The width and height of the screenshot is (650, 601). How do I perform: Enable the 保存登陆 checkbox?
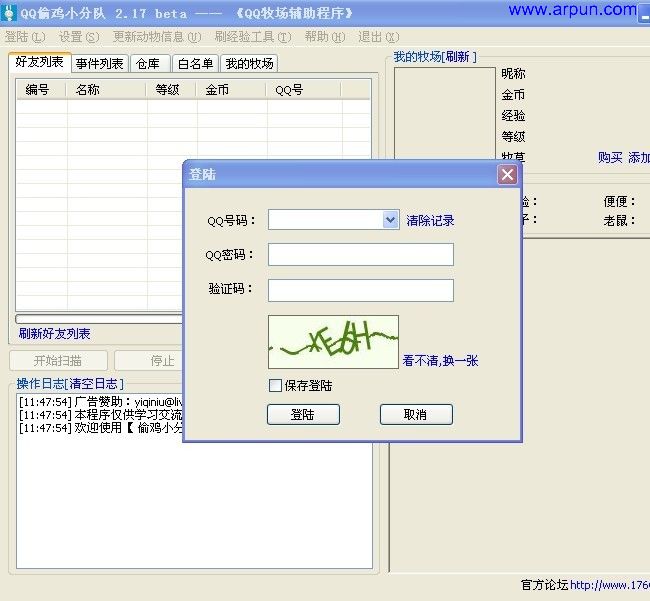[x=276, y=385]
